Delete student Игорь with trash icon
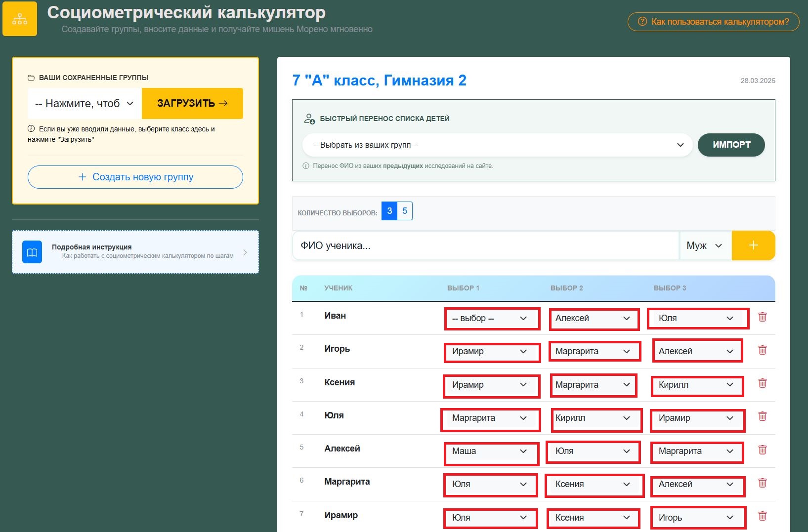Viewport: 808px width, 532px height. [x=762, y=350]
